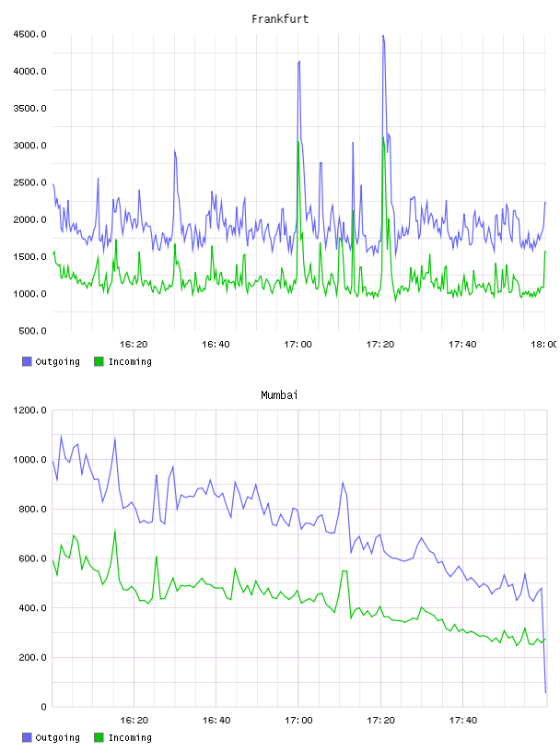Click the green Incoming swatch under Mumbai chart

pos(99,737)
